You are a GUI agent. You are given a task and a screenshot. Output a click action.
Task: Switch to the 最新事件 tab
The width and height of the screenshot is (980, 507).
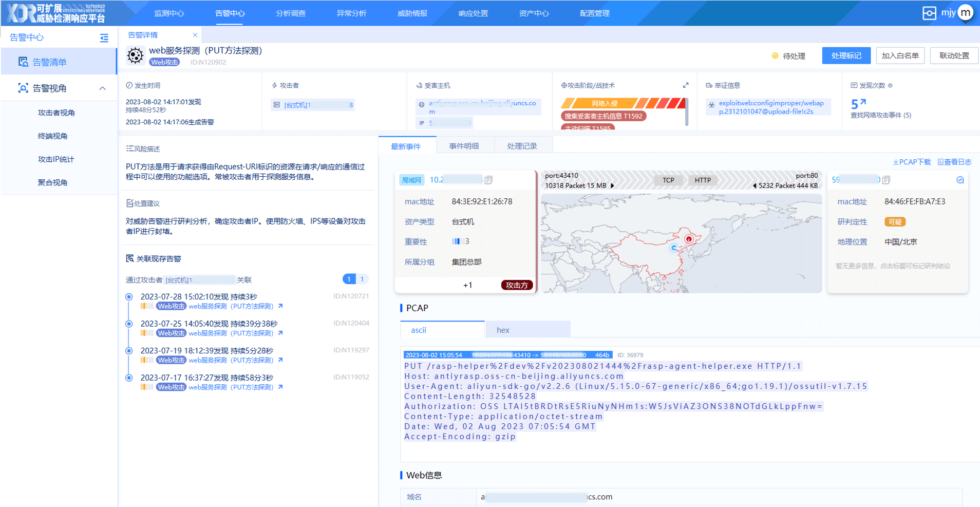point(407,146)
